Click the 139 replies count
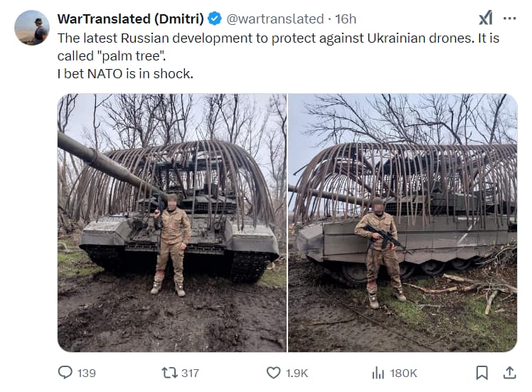Screen dimensions: 532x392 (x=87, y=374)
